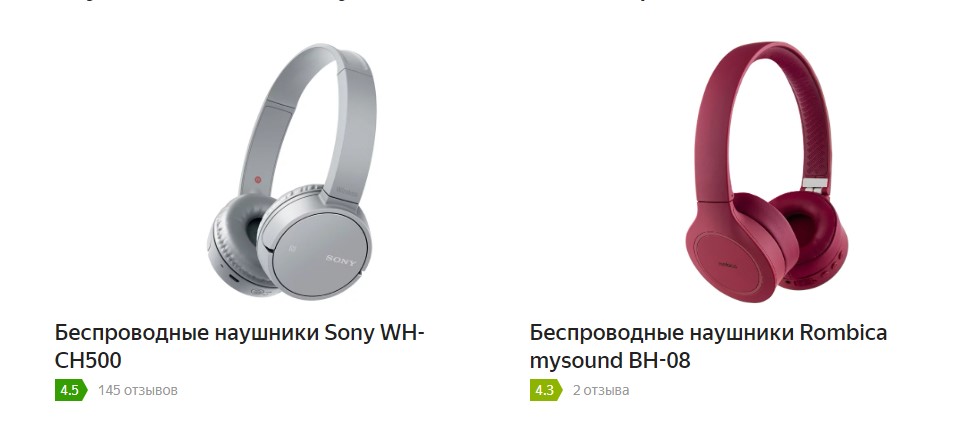Open the '145 отзывов' reviews link

(x=138, y=390)
